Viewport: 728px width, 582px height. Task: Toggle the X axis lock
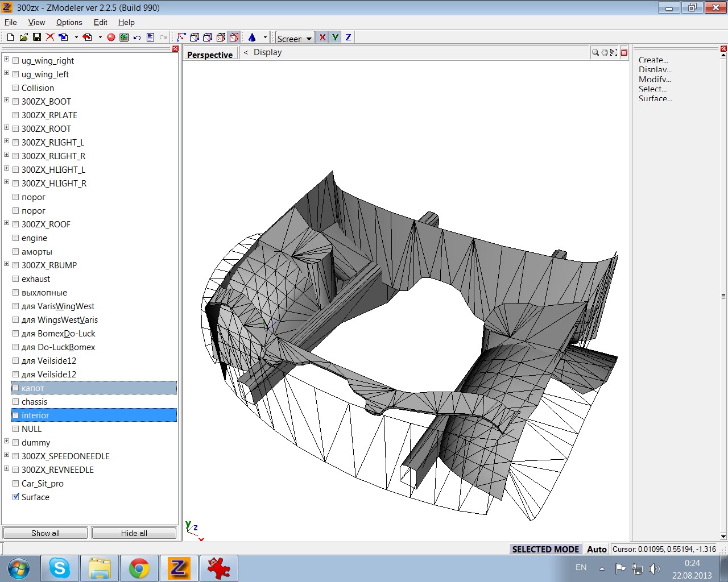[x=322, y=38]
